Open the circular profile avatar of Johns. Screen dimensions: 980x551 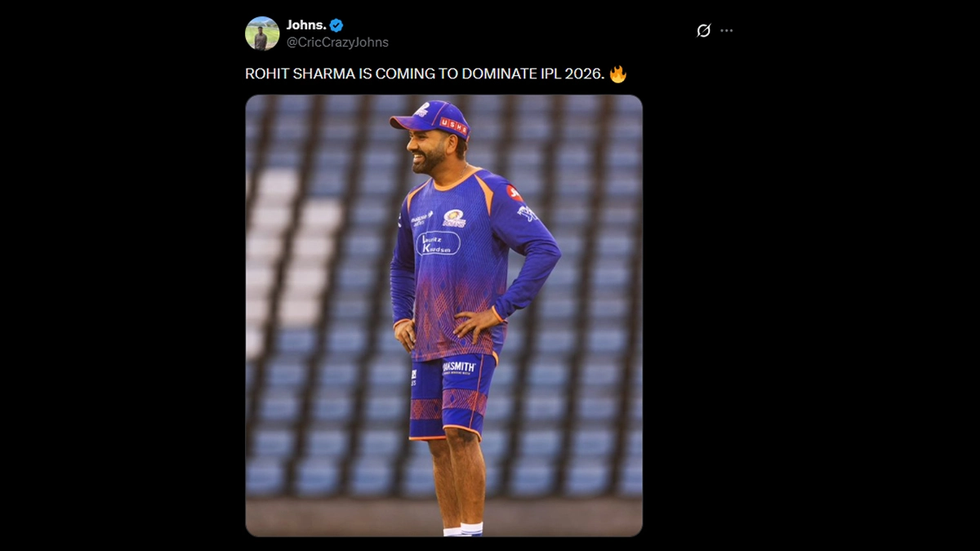(262, 33)
